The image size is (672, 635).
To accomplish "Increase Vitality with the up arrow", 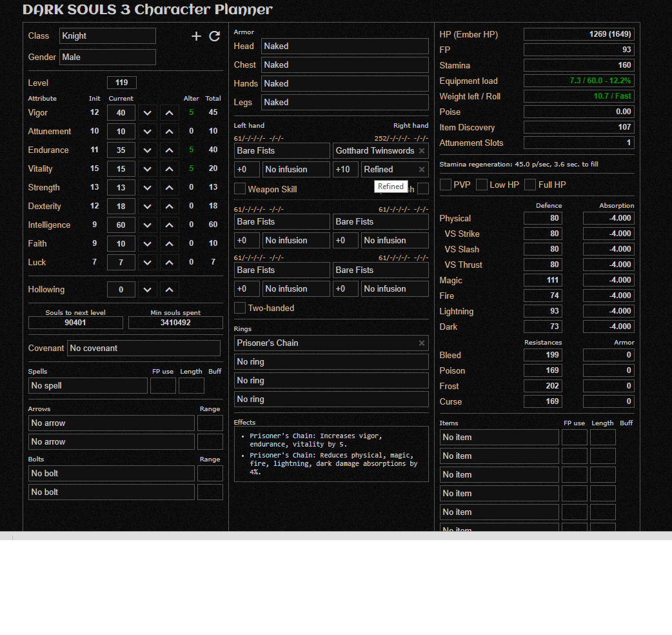I will click(169, 169).
